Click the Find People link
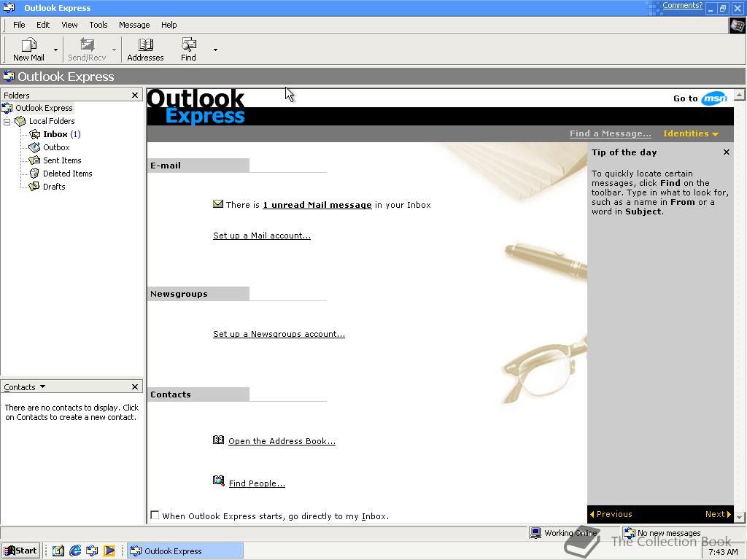The image size is (747, 560). click(x=257, y=483)
